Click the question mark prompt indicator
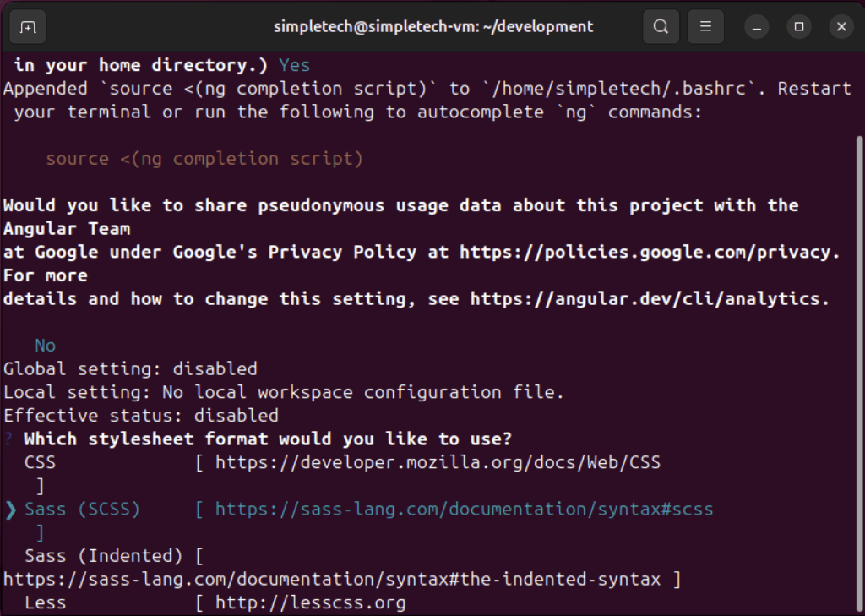 (8, 439)
